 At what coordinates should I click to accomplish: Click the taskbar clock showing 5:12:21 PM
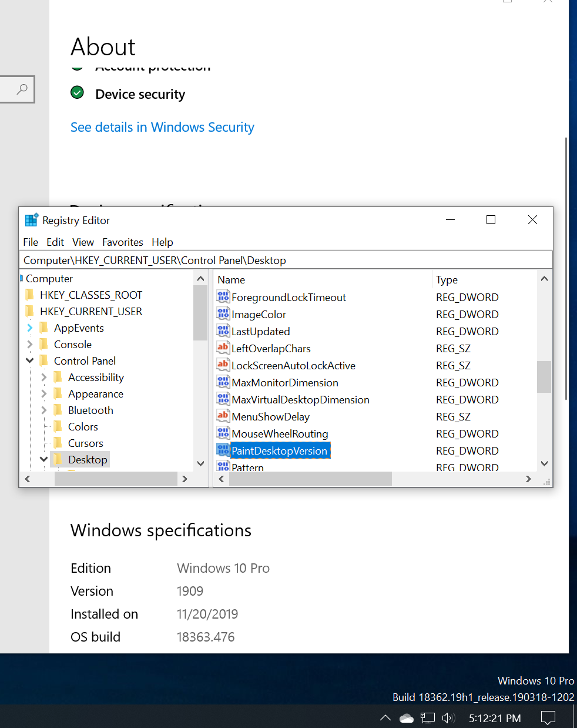pos(495,718)
